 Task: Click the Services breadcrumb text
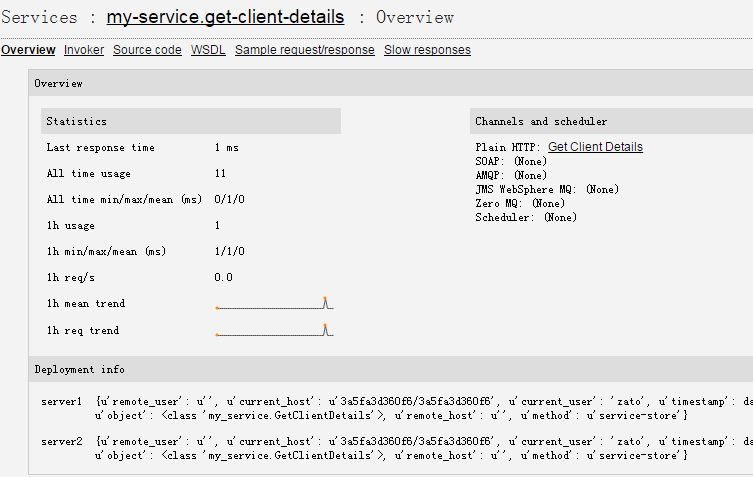click(39, 17)
